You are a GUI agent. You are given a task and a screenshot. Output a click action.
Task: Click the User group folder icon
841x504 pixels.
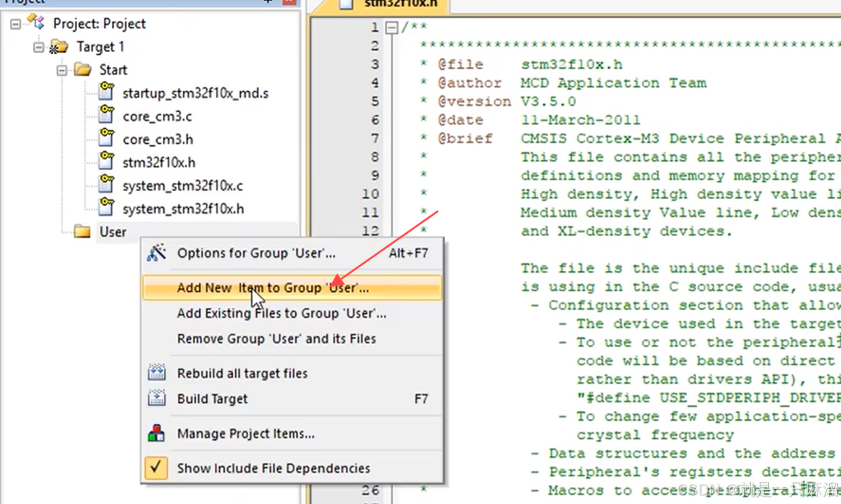(x=82, y=231)
